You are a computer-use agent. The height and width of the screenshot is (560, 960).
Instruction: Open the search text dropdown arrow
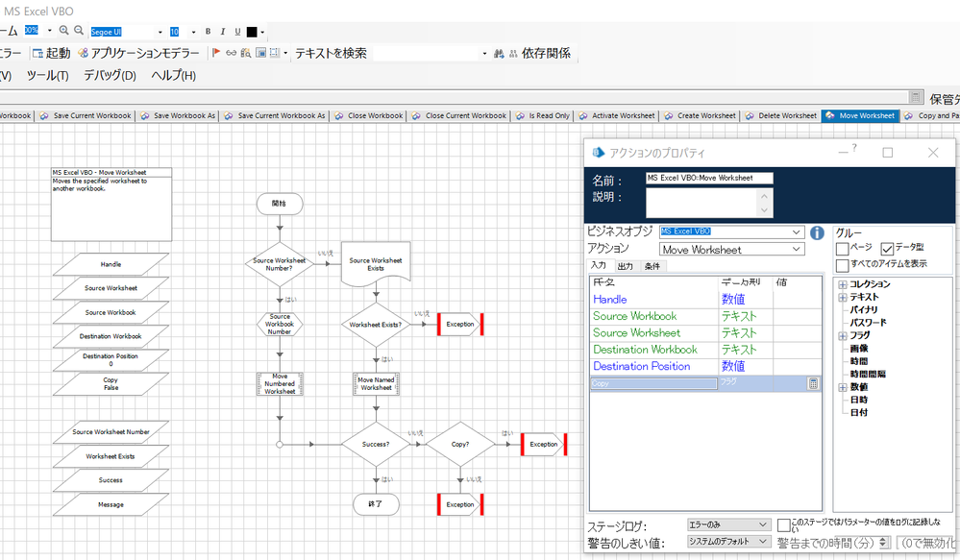[484, 54]
